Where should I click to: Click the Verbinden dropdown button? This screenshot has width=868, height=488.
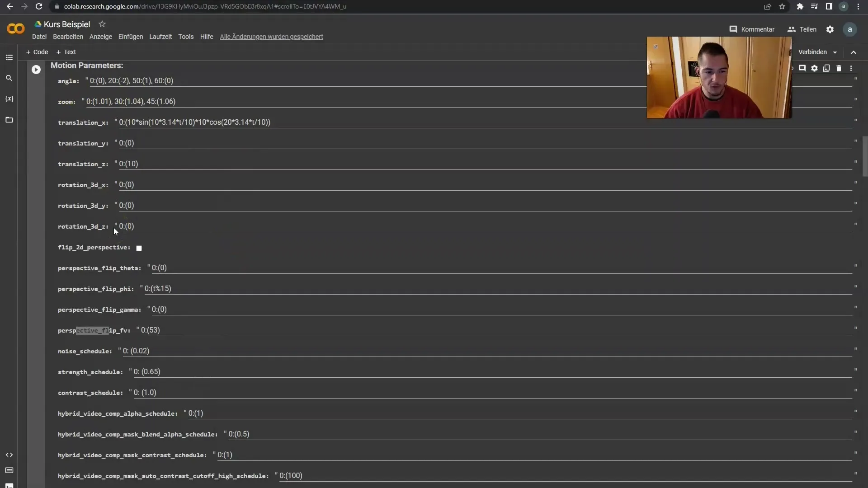[835, 52]
